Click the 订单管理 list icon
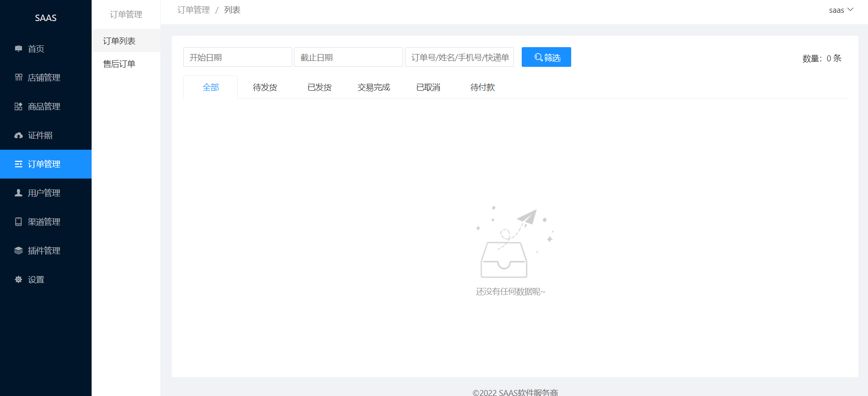 tap(18, 164)
